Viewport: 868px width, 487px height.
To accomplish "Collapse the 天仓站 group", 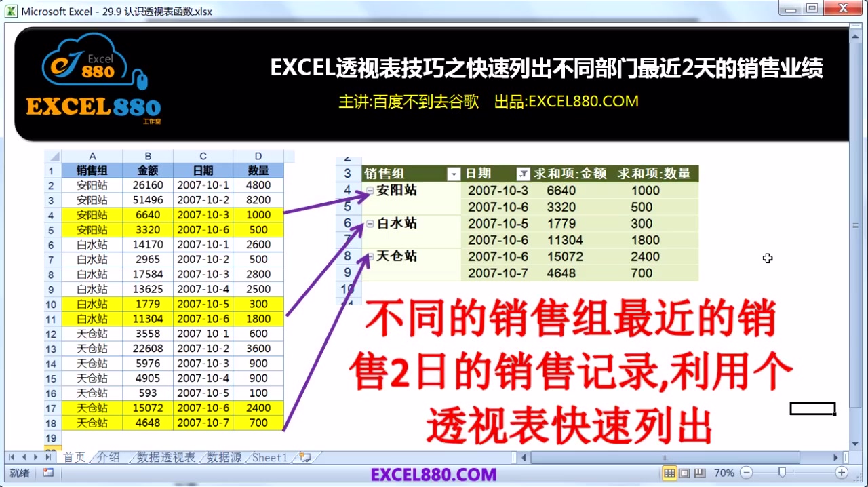I will 370,256.
